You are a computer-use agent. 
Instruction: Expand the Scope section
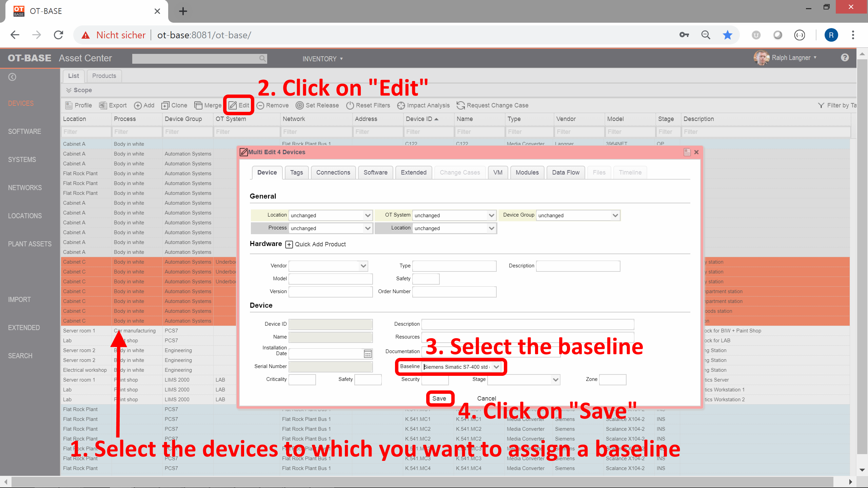79,90
